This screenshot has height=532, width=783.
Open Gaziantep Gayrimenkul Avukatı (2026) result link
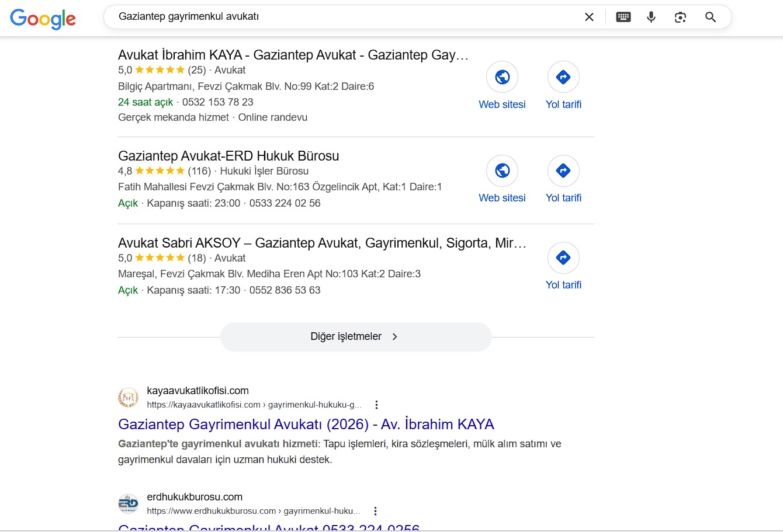[306, 424]
